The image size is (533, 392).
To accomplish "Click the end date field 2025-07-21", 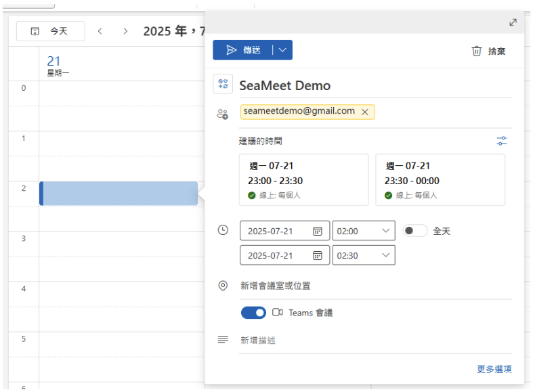I will click(x=284, y=255).
